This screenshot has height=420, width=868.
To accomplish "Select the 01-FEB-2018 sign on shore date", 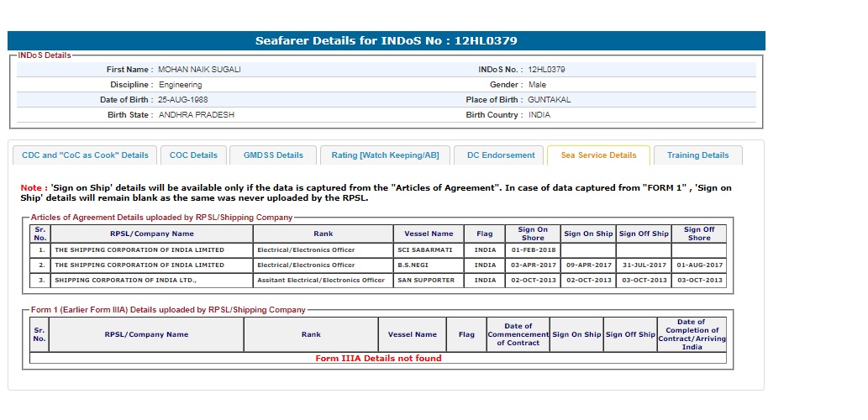I will (x=532, y=250).
